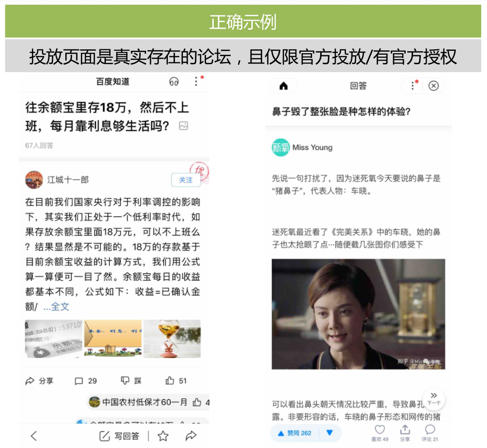
Task: Expand the answer with the …全文 link
Action: pos(56,307)
